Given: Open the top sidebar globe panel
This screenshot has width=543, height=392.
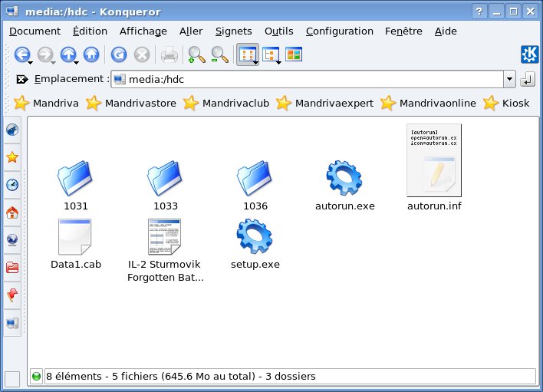Looking at the screenshot, I should [12, 130].
